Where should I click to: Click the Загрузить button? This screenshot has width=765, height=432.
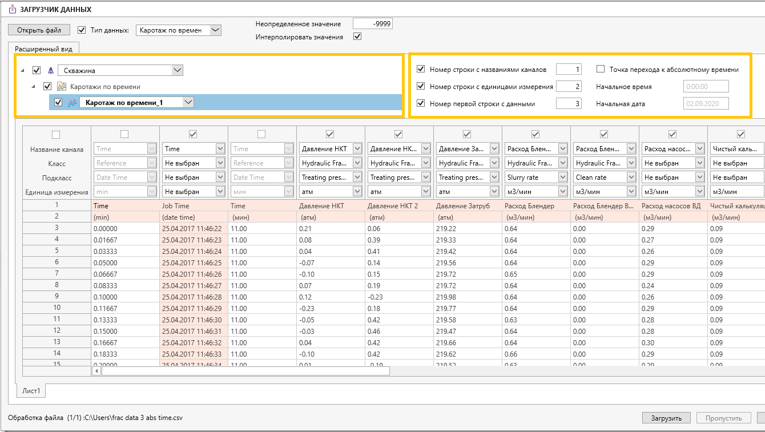(x=666, y=418)
